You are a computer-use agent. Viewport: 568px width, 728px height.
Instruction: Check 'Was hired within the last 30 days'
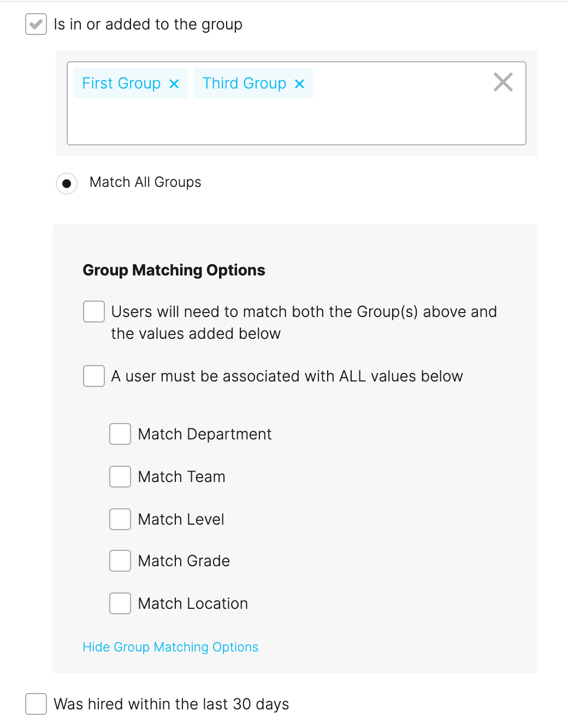tap(36, 704)
